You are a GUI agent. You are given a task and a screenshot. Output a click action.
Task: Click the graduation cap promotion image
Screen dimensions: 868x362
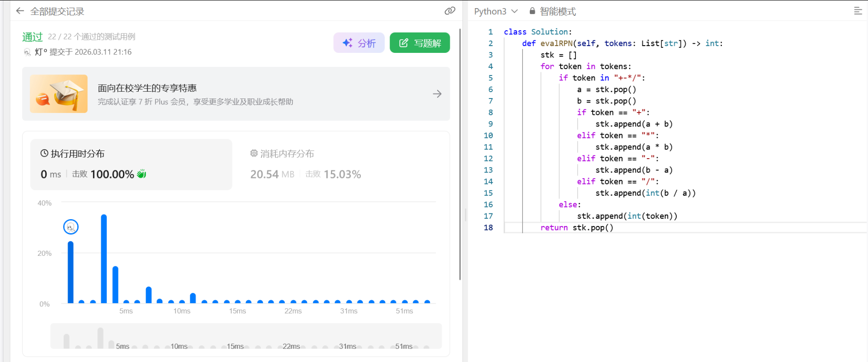click(59, 94)
